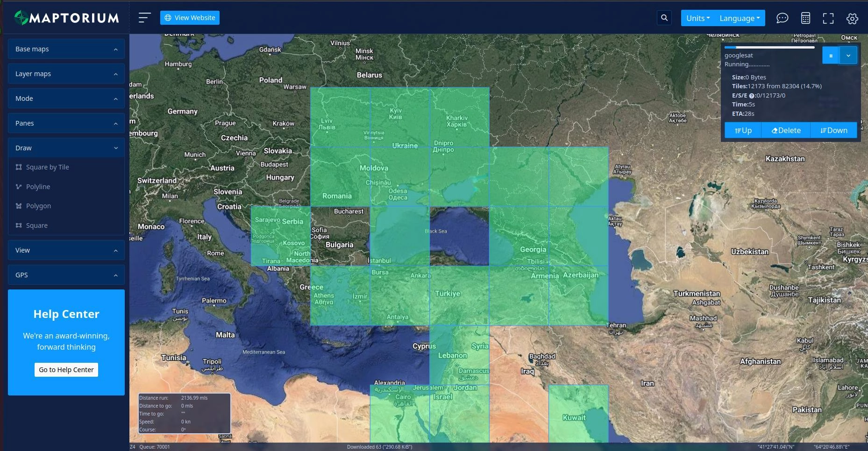Click the Speed 0 kn readout
The width and height of the screenshot is (868, 451).
pos(165,422)
